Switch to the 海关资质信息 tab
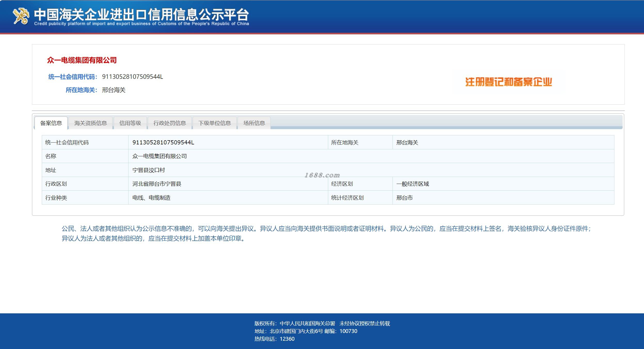 tap(91, 123)
